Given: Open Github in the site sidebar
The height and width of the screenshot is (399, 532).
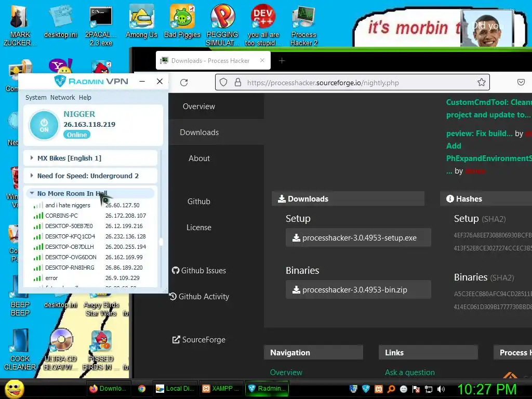Looking at the screenshot, I should click(199, 202).
